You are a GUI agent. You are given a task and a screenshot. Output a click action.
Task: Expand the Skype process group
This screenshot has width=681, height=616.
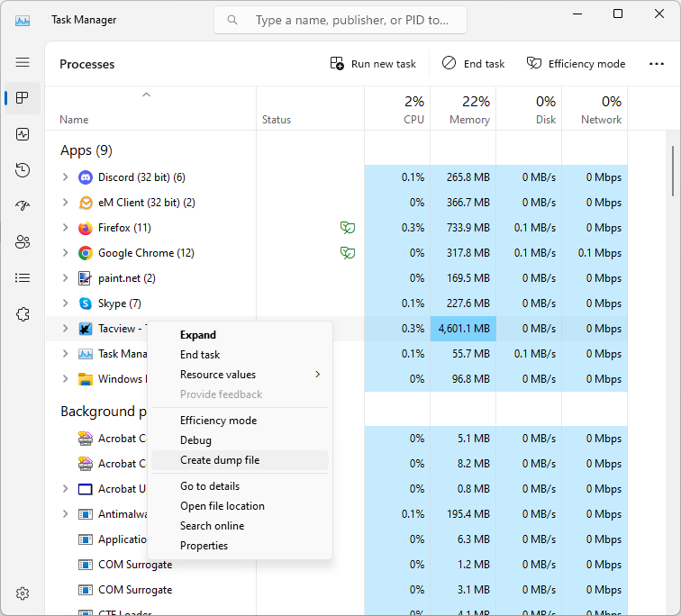coord(65,303)
